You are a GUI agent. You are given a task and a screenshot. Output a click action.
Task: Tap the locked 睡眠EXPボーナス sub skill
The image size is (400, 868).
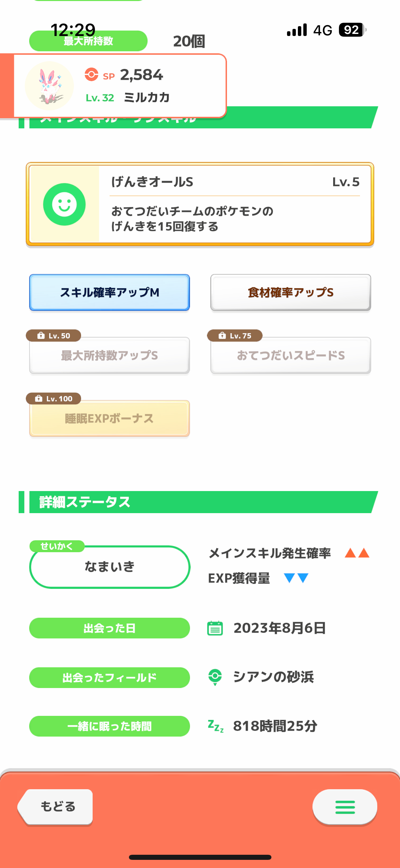[110, 418]
